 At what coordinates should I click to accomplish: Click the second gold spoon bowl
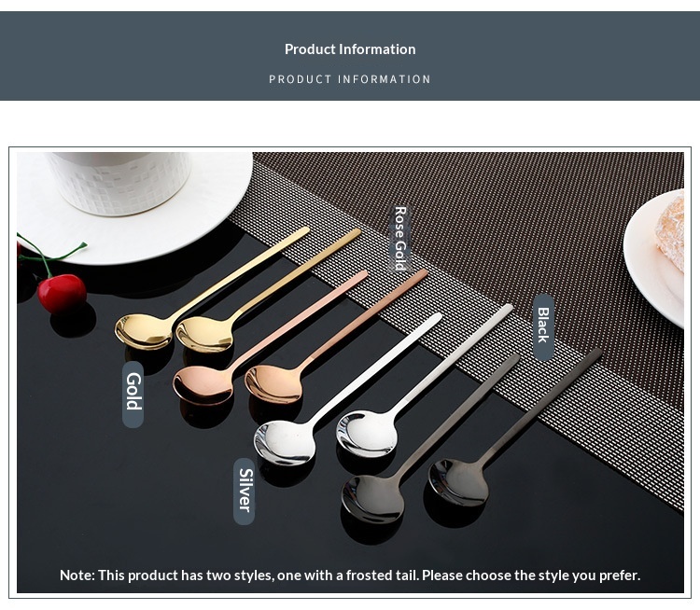(205, 335)
